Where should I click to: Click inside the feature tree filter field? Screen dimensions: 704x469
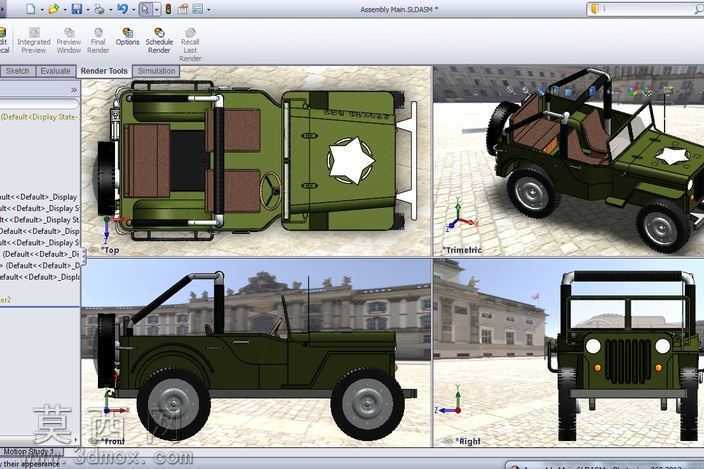(x=40, y=104)
